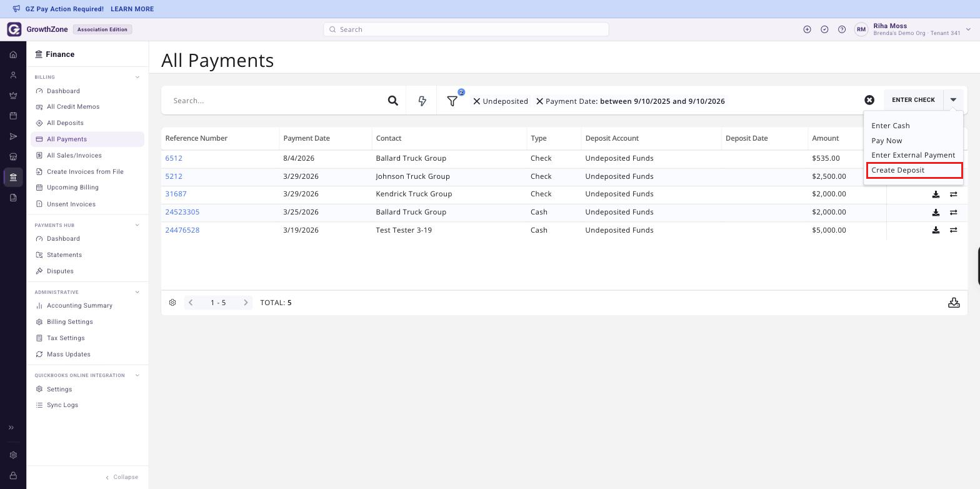The width and height of the screenshot is (980, 489).
Task: Open the Home icon in left rail
Action: pyautogui.click(x=13, y=54)
